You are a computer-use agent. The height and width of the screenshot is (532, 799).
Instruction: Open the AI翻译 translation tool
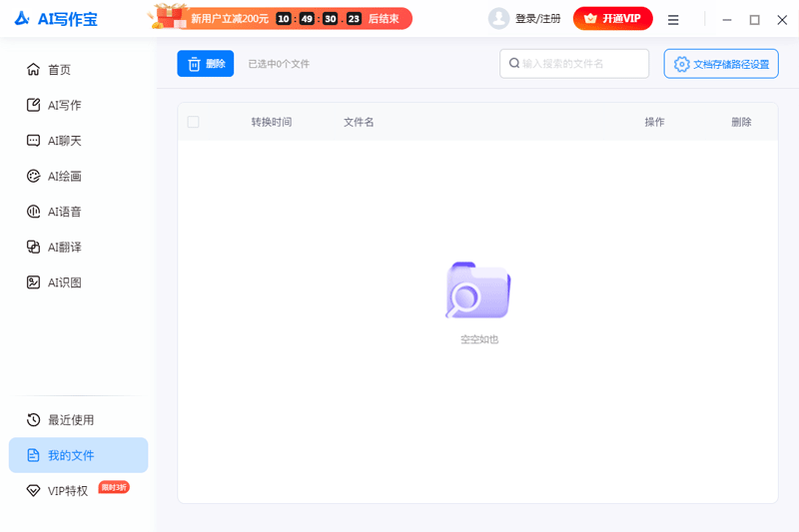pyautogui.click(x=54, y=247)
